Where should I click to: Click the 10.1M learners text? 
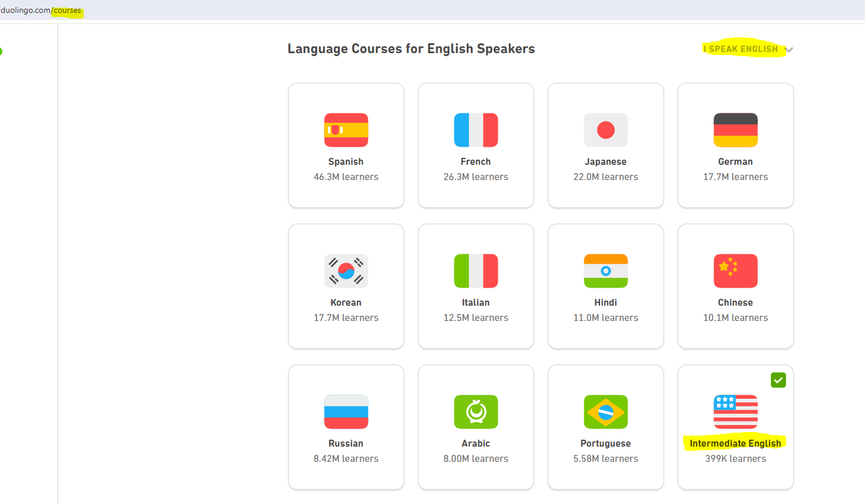pos(736,317)
